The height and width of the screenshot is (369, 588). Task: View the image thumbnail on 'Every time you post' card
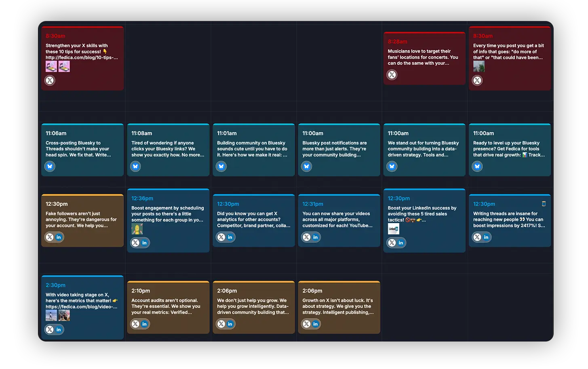(479, 66)
